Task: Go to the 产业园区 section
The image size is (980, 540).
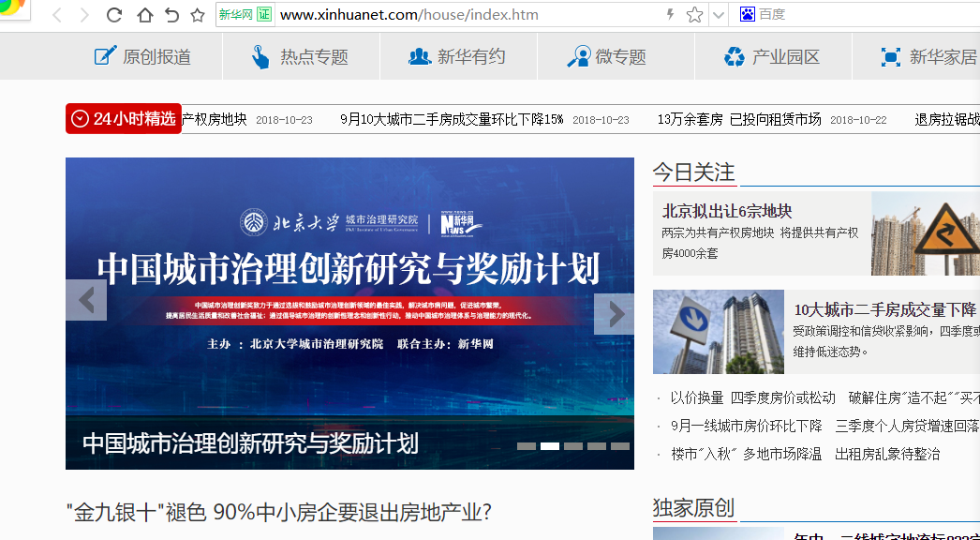Action: 772,57
